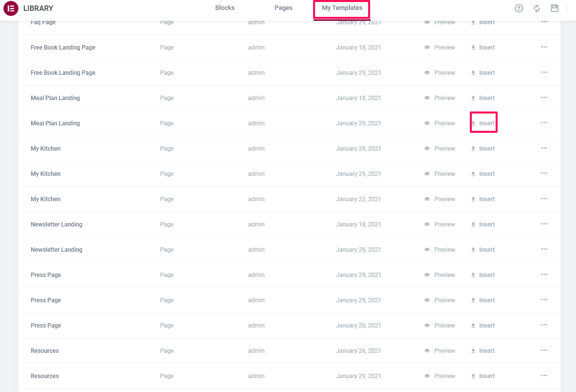Open the import template upload icon
The image size is (576, 392).
click(518, 8)
